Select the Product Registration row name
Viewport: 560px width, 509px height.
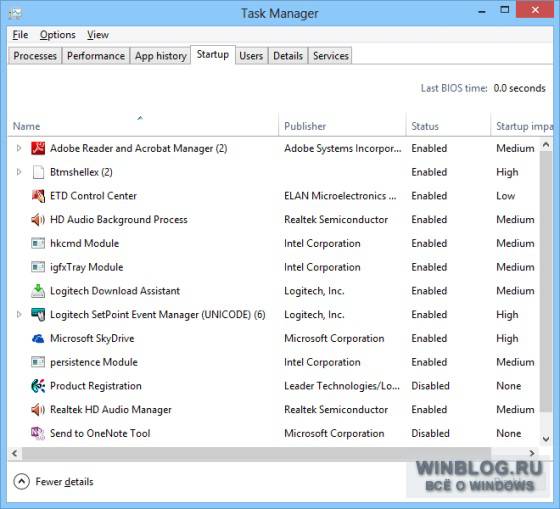click(96, 386)
